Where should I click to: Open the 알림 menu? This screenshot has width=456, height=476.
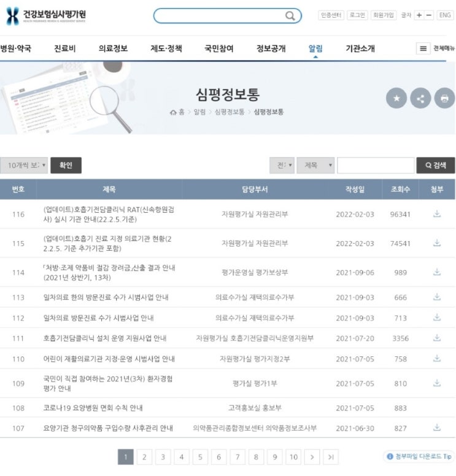pos(315,48)
